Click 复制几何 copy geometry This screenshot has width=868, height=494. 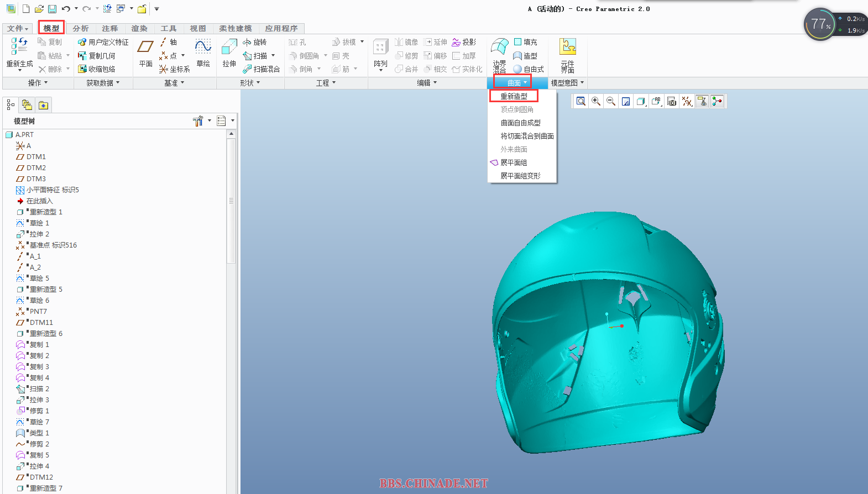pos(97,56)
